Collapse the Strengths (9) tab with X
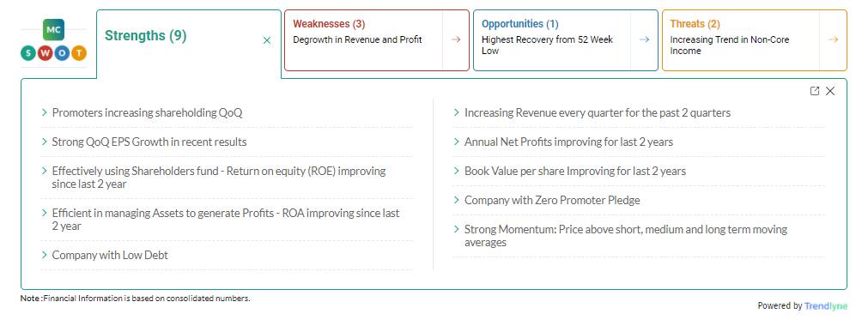This screenshot has height=320, width=868. [x=267, y=40]
